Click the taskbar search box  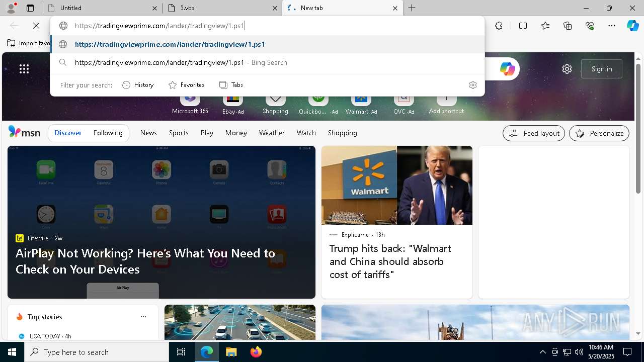click(x=97, y=352)
